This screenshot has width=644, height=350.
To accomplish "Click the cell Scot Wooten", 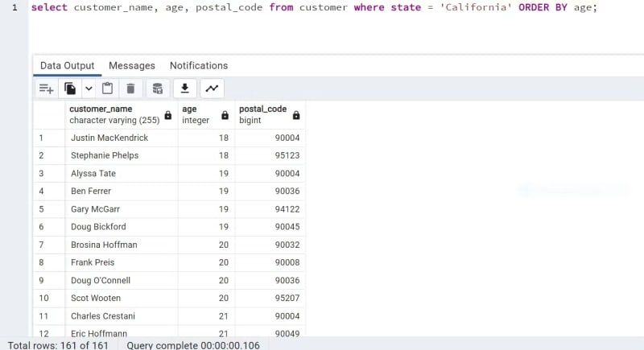I will pos(122,299).
